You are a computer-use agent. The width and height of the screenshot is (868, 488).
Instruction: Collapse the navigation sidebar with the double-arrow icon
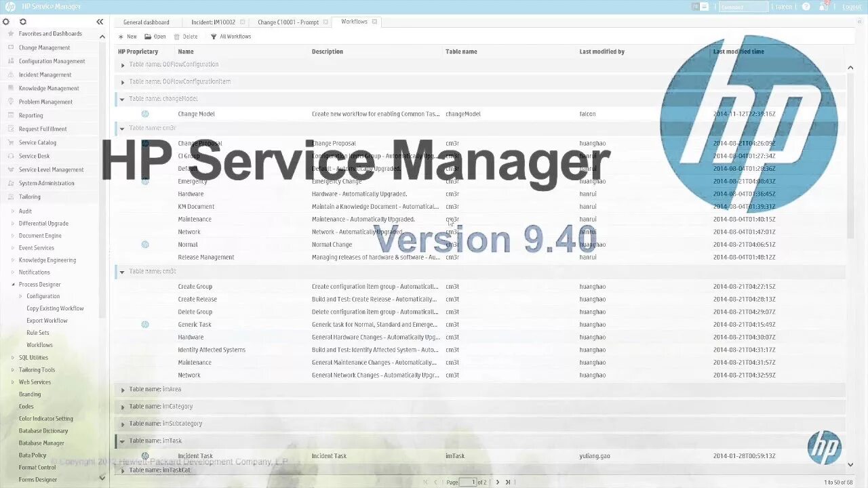pyautogui.click(x=100, y=22)
